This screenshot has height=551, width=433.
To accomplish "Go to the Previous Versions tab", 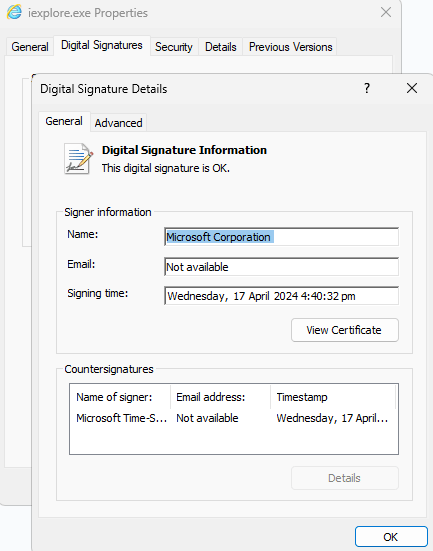I will point(290,47).
